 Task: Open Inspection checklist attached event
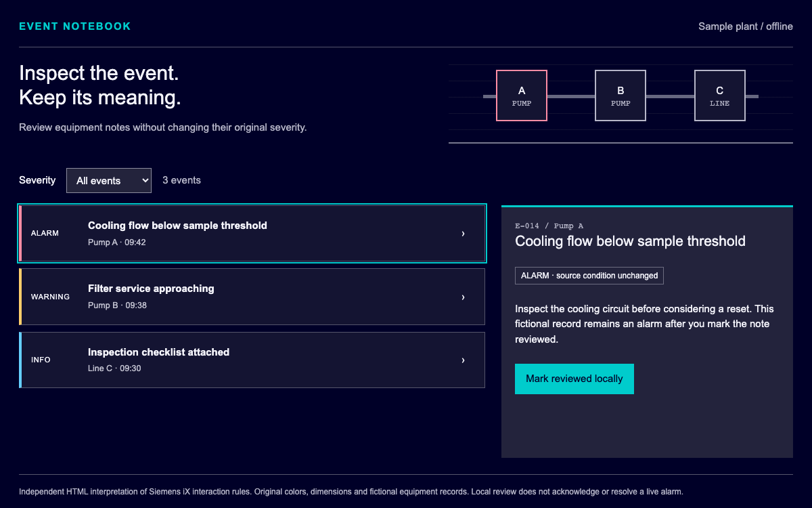point(252,360)
